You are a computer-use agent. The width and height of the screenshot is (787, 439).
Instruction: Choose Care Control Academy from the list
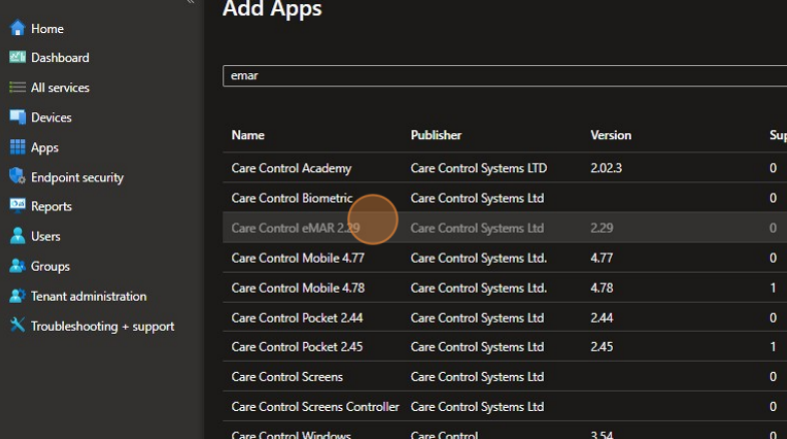pyautogui.click(x=291, y=168)
